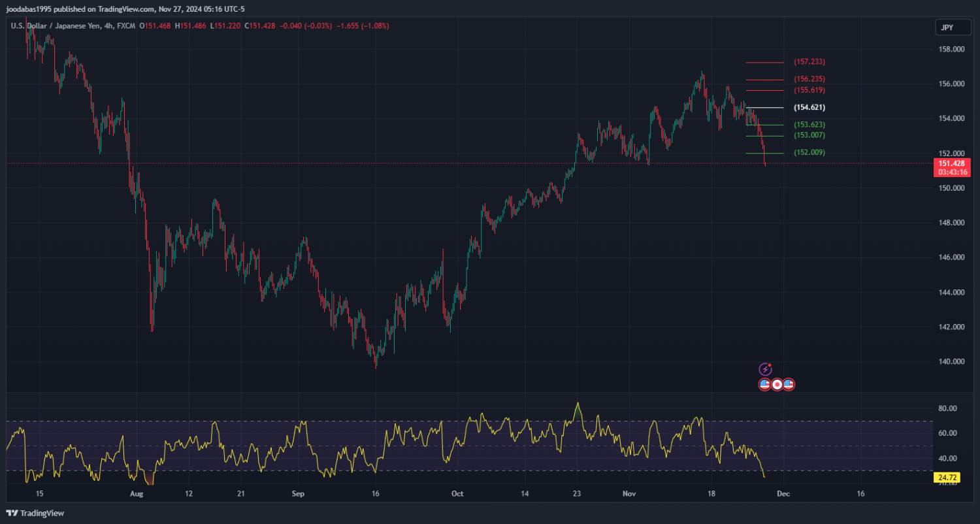Select the (156.235) red level label
980x524 pixels.
tap(809, 79)
